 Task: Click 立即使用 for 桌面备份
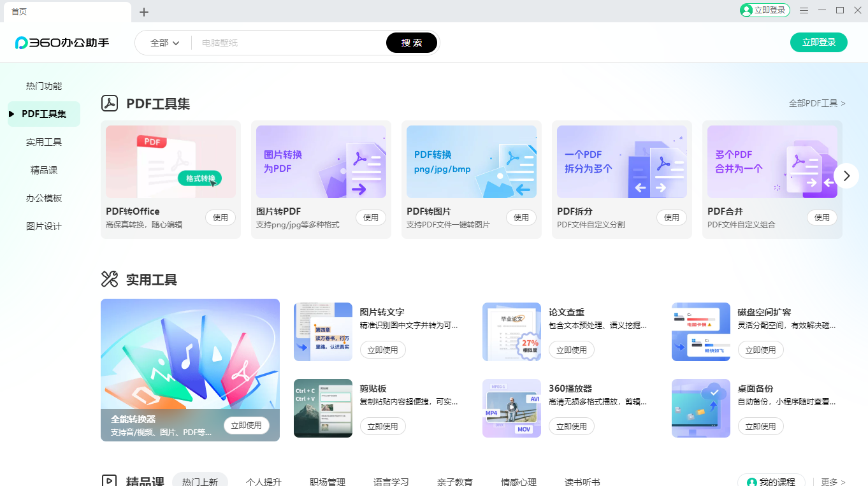761,426
